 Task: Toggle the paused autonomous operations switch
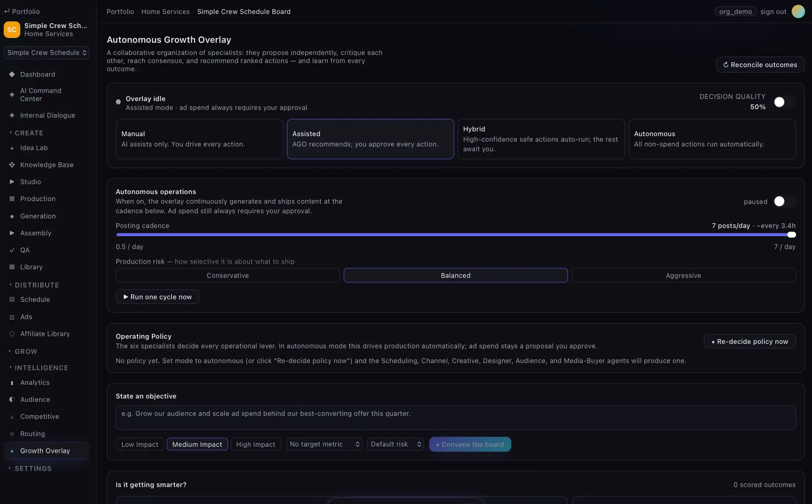click(x=785, y=201)
